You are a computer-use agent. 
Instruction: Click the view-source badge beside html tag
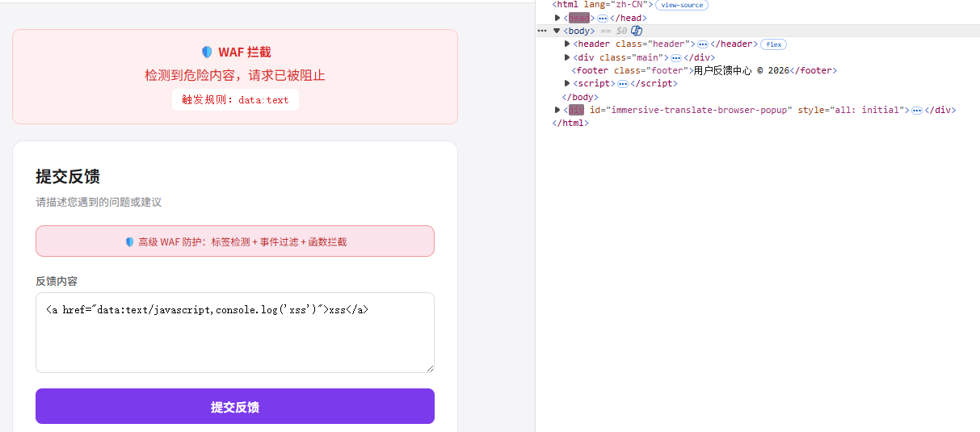[681, 5]
